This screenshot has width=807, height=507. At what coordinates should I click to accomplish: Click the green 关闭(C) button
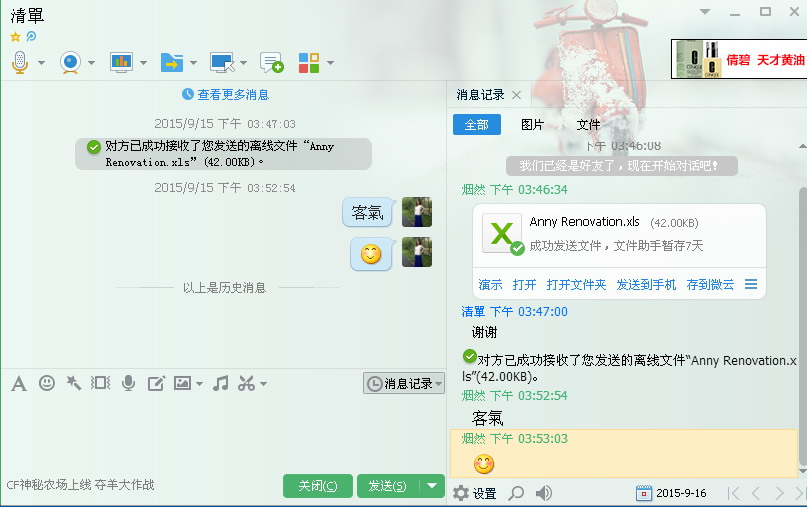(317, 486)
